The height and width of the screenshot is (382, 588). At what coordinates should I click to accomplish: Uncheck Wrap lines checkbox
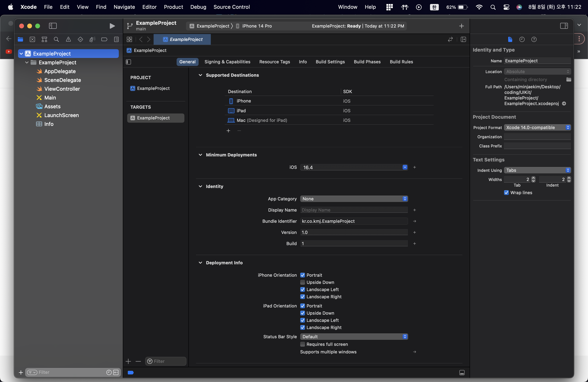[x=506, y=192]
